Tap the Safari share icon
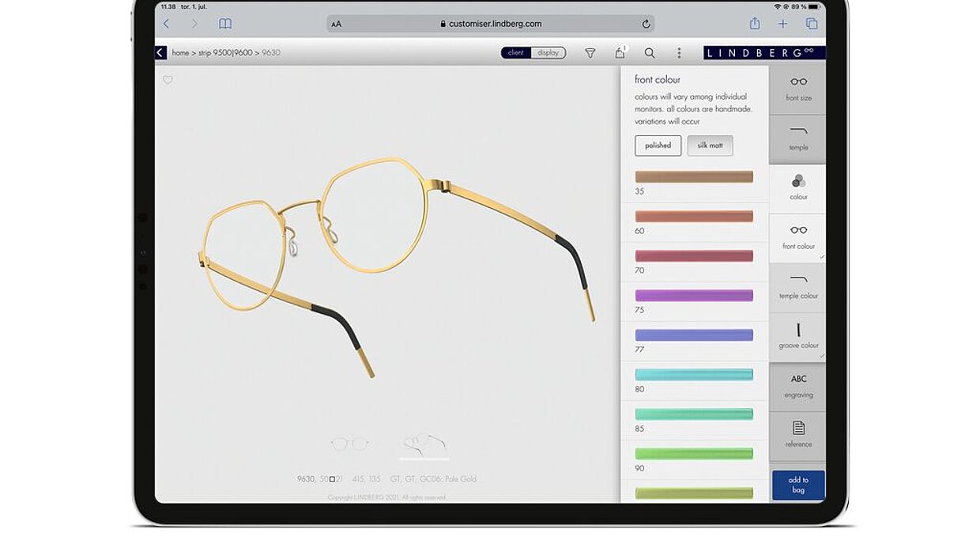The height and width of the screenshot is (552, 980). [x=755, y=24]
